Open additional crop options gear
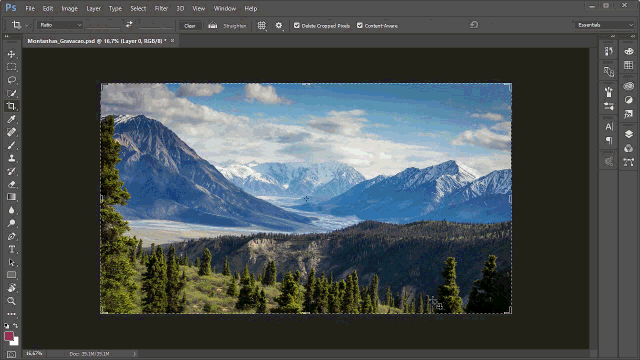 tap(279, 25)
